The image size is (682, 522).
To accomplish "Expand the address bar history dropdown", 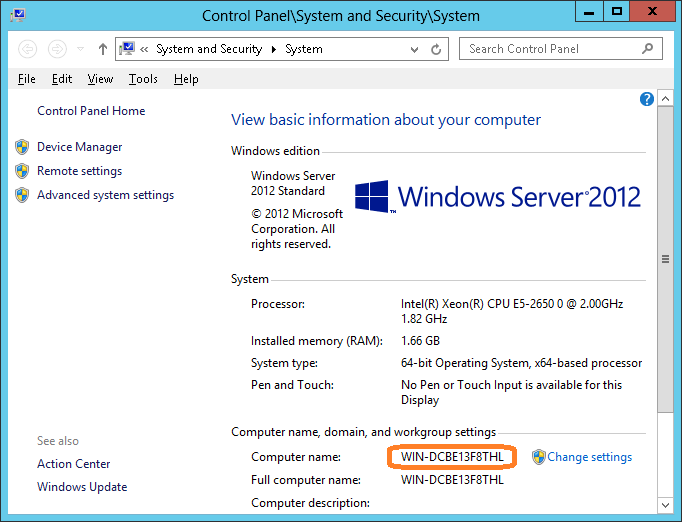I will (x=415, y=50).
